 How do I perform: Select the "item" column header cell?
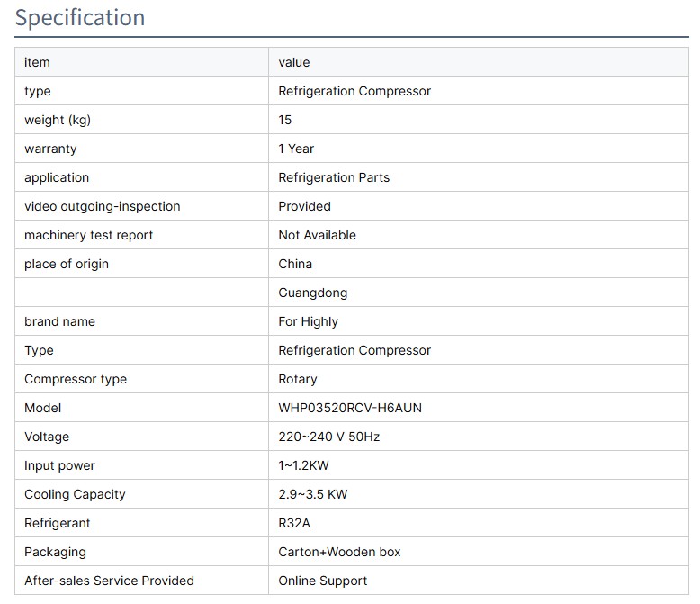pos(38,62)
